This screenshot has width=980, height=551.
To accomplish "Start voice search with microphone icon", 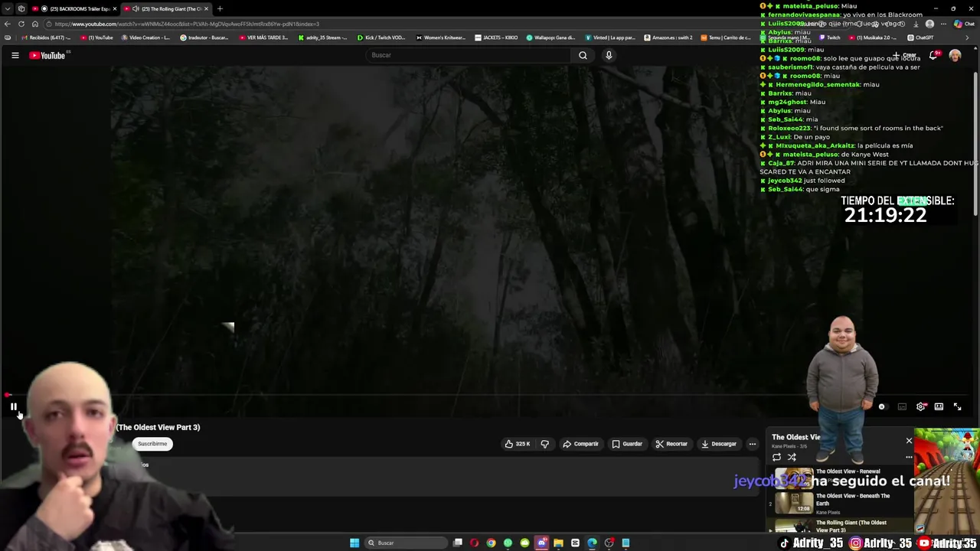I will (x=609, y=55).
